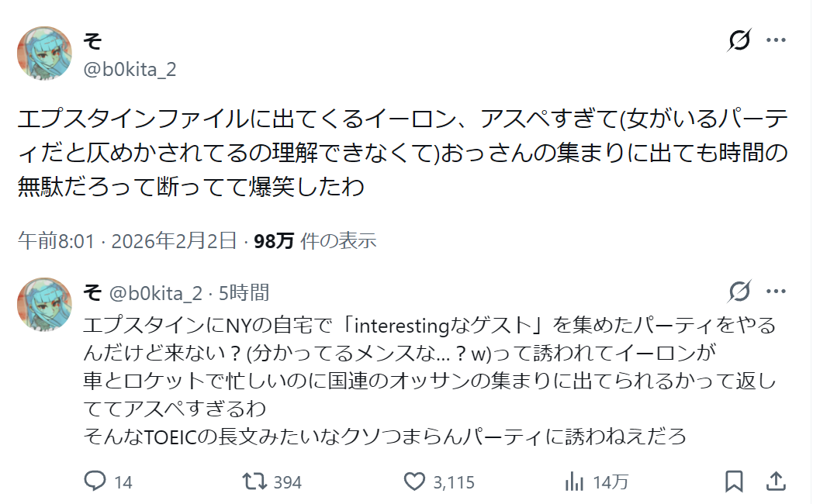This screenshot has height=504, width=813.
Task: Open the analytics icon showing 14万 views
Action: coord(575,482)
